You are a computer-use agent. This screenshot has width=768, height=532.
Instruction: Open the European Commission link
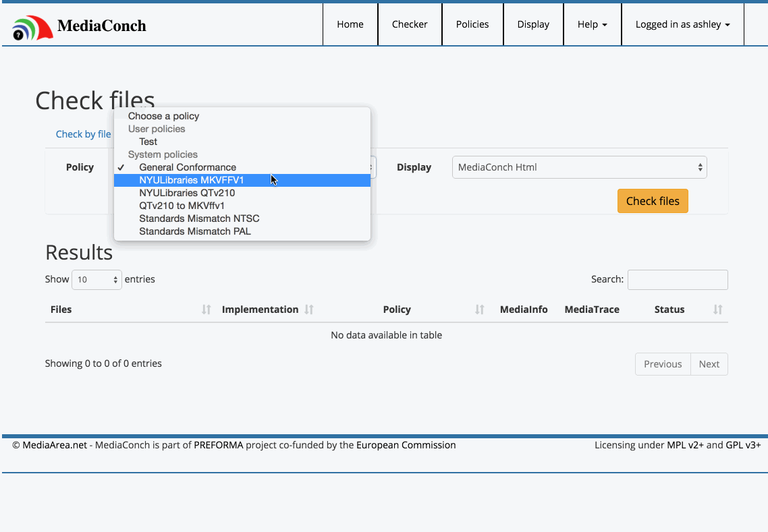(x=406, y=445)
